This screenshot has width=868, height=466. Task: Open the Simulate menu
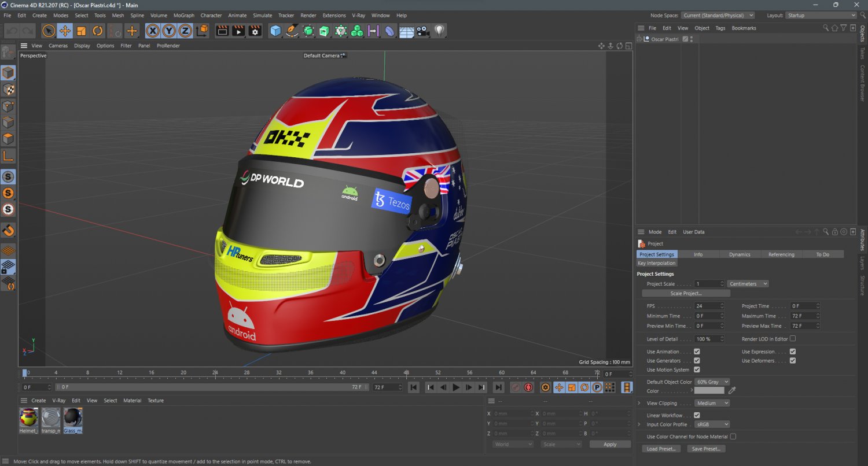pyautogui.click(x=262, y=16)
